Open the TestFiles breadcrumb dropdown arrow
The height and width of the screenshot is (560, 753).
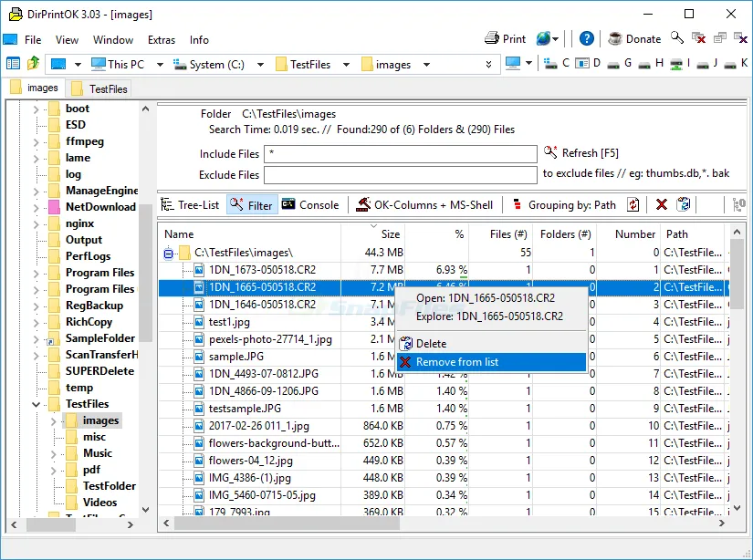click(x=346, y=65)
